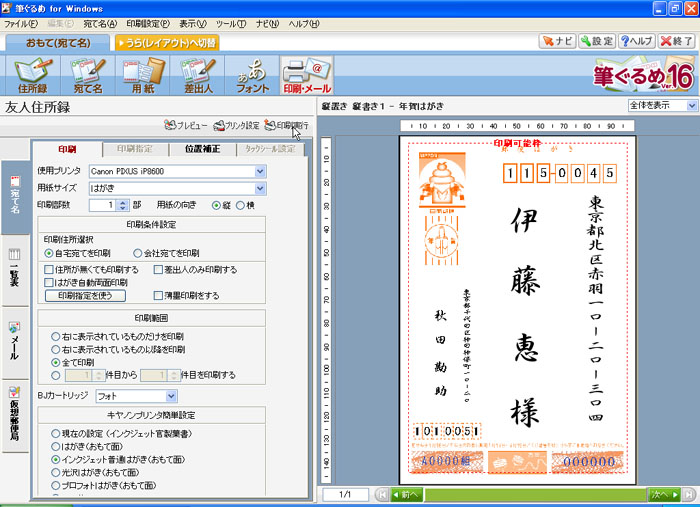Open the 印刷・メール print icon

click(306, 76)
